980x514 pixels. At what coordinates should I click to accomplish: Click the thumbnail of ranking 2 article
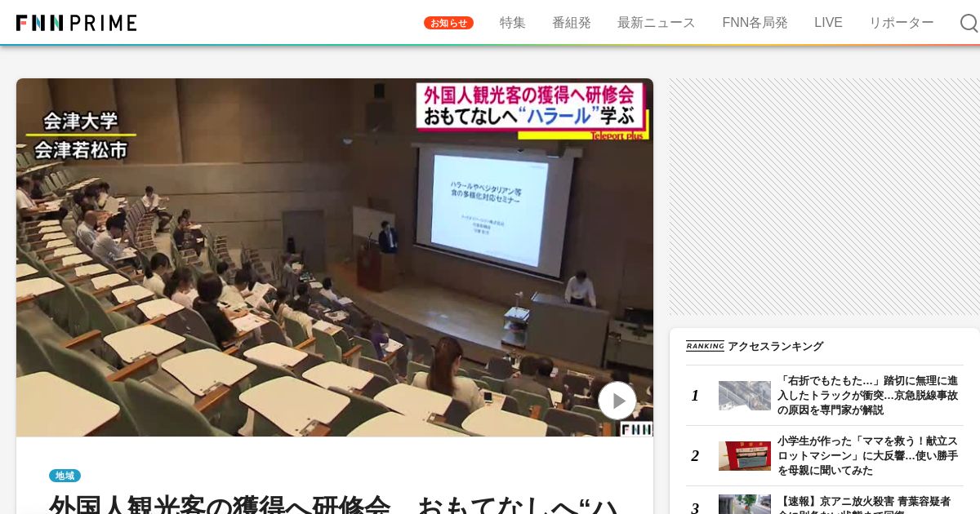[745, 456]
